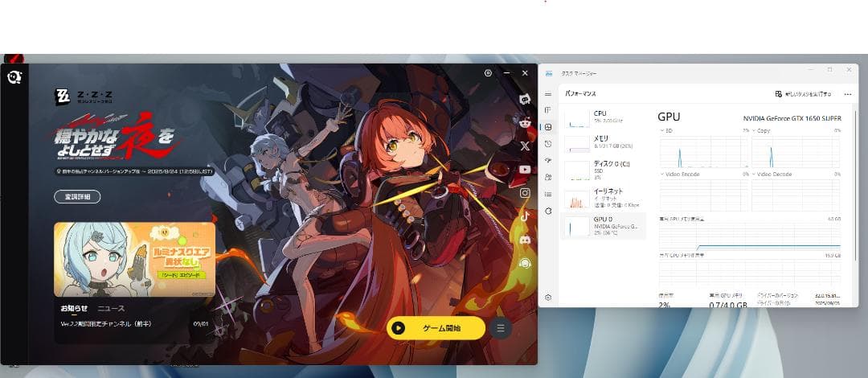Switch to the お知らせ tab
This screenshot has width=868, height=378.
click(74, 308)
